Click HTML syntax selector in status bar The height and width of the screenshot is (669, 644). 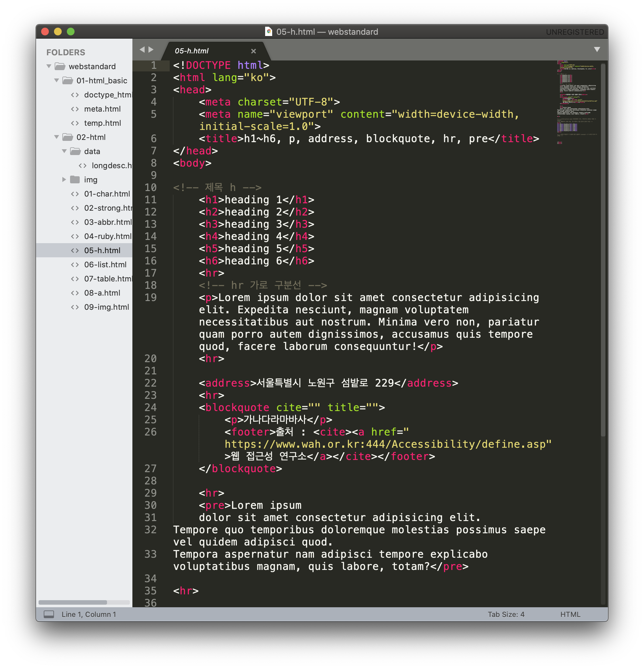[x=570, y=614]
